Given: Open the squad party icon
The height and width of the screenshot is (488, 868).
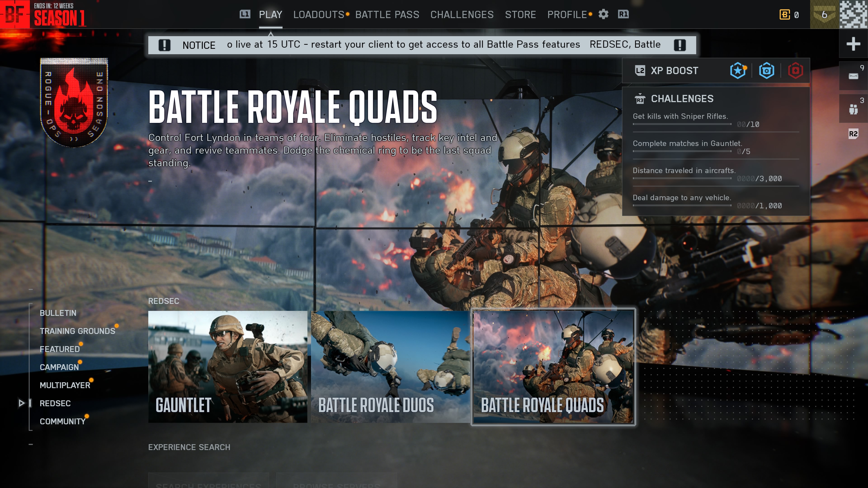Looking at the screenshot, I should click(x=853, y=109).
